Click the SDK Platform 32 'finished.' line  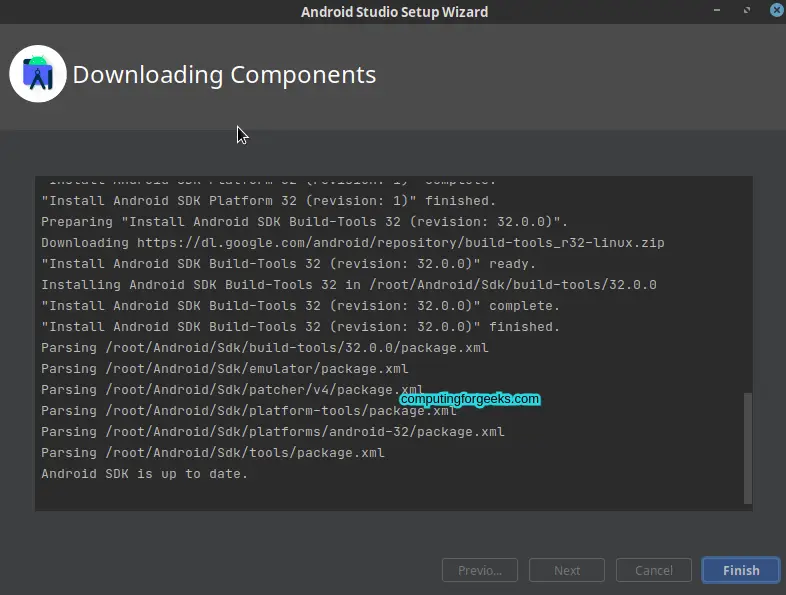268,201
